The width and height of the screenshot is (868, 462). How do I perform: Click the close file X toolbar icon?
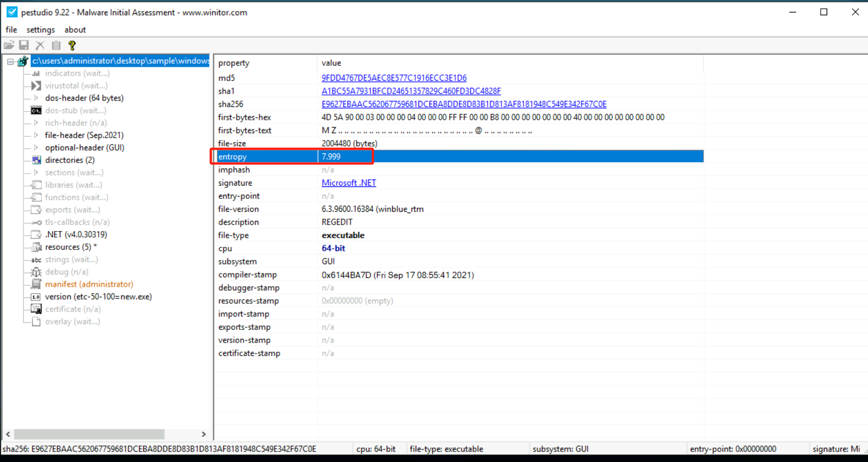point(40,45)
